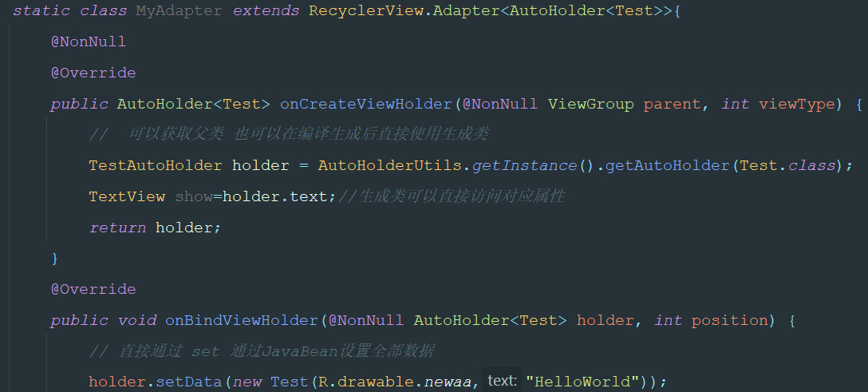Click the getAutoHolder method call
868x392 pixels.
[667, 165]
